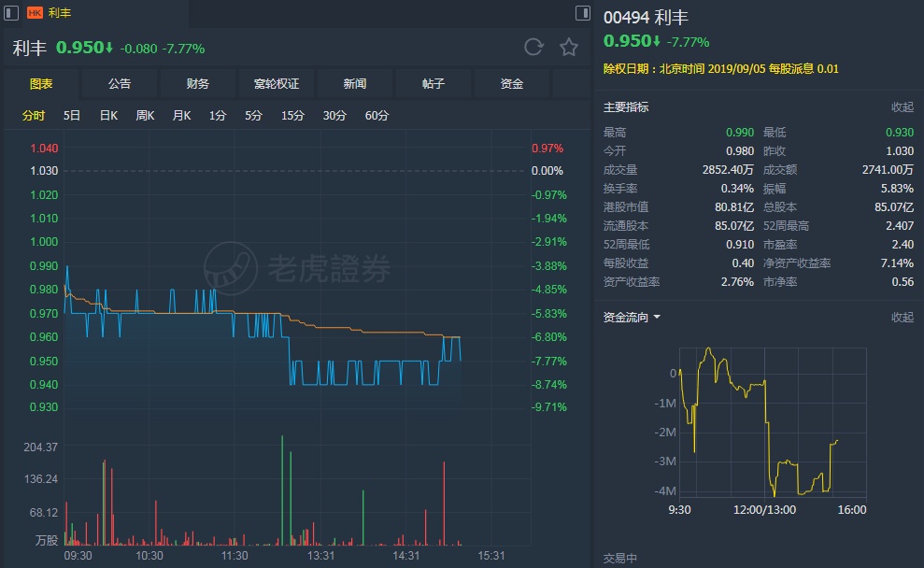
Task: Collapse the 主要指标 section
Action: [x=903, y=107]
